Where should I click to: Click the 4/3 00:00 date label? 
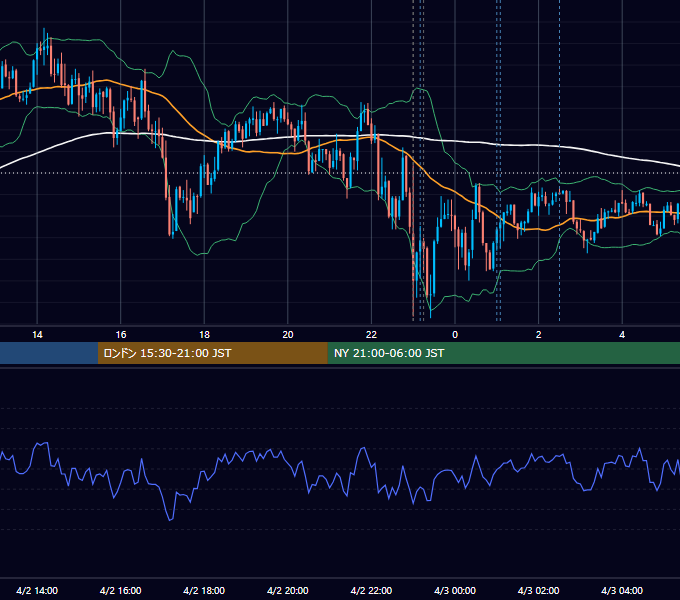455,590
